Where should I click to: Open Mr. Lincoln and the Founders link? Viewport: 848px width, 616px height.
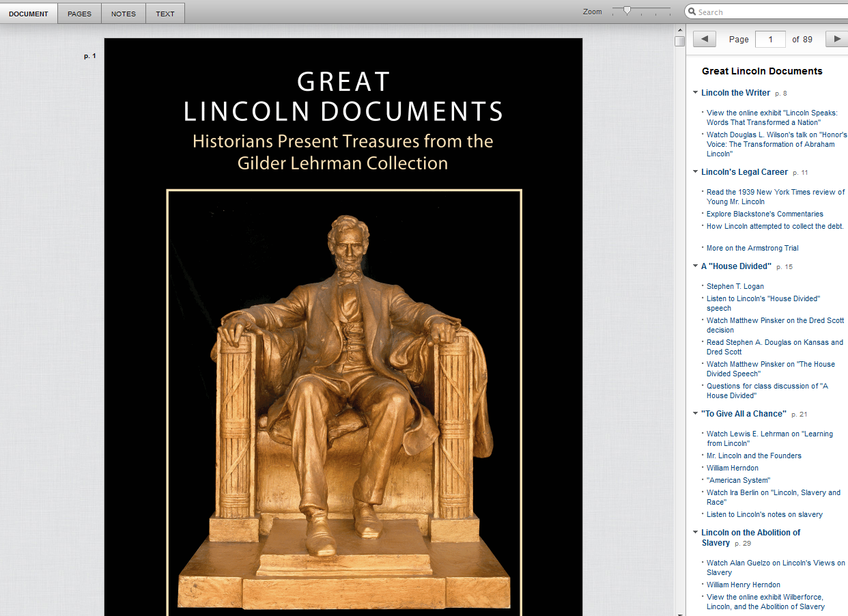pyautogui.click(x=754, y=456)
